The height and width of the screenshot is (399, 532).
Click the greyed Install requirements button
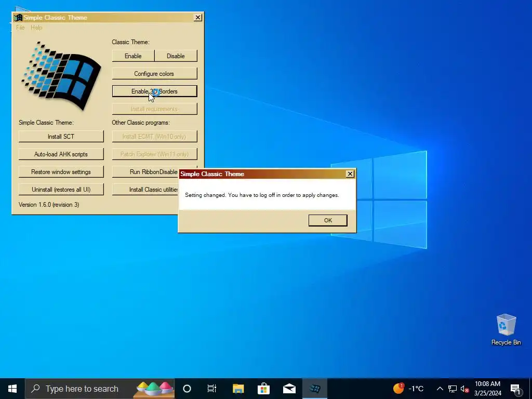(x=154, y=109)
